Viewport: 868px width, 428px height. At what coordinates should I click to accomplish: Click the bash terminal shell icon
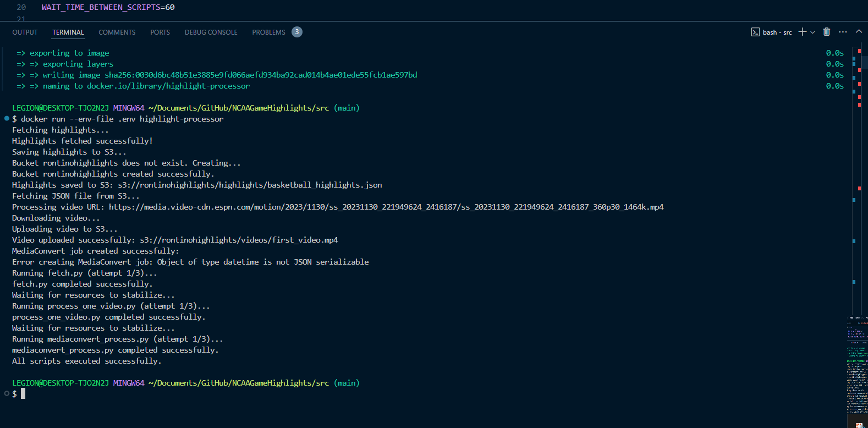(x=755, y=32)
